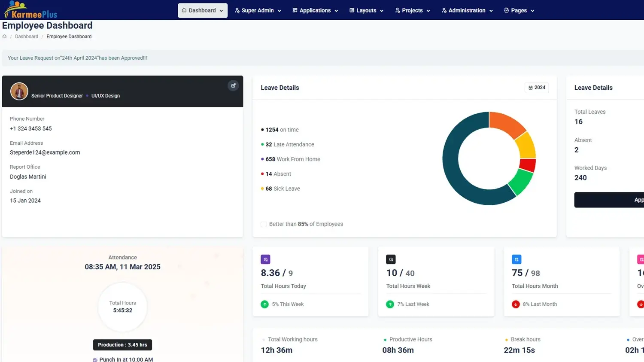Click the Production : 3.45 hrs button
Screen dimensions: 644x362
click(122, 345)
